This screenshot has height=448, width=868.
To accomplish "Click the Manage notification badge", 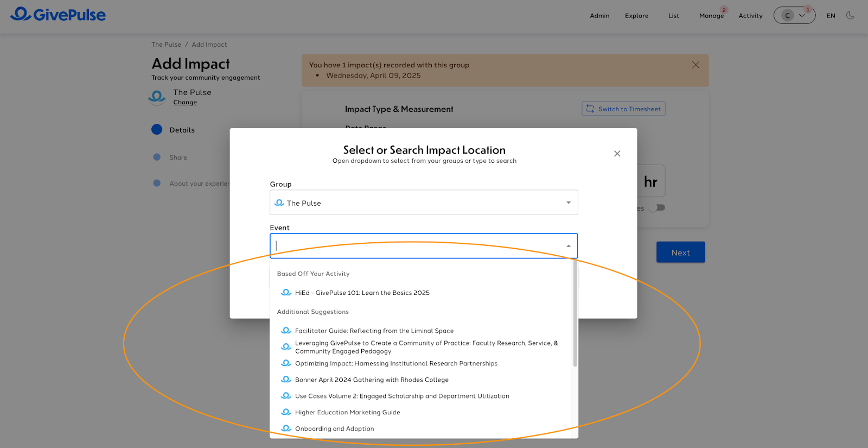I will 724,10.
